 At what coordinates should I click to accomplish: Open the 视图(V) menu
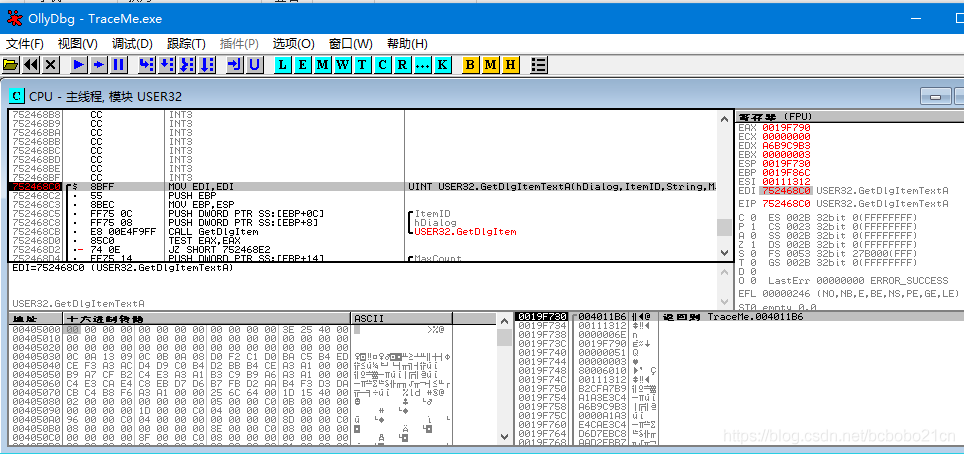[77, 44]
